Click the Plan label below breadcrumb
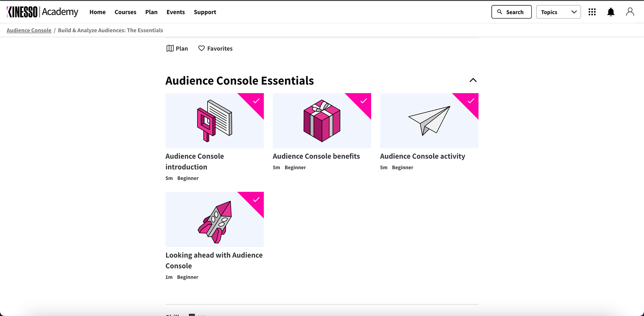The image size is (644, 316). [182, 48]
